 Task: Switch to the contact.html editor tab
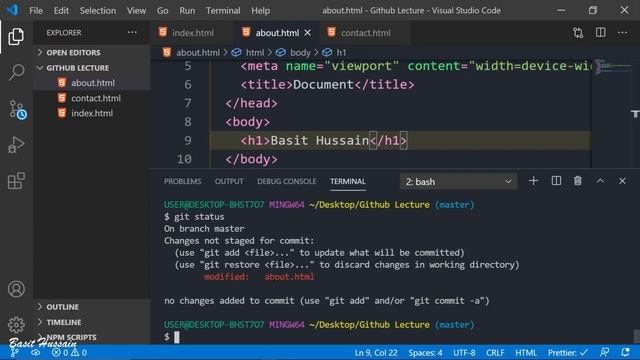click(365, 33)
